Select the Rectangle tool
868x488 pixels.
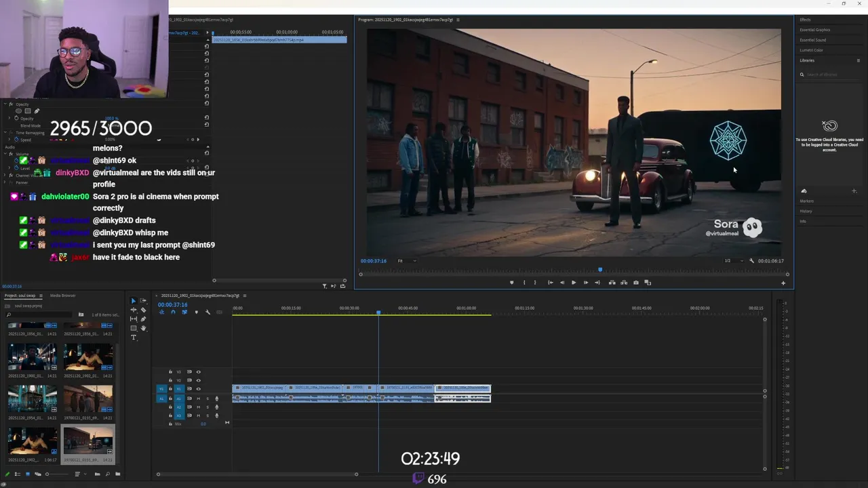(134, 328)
